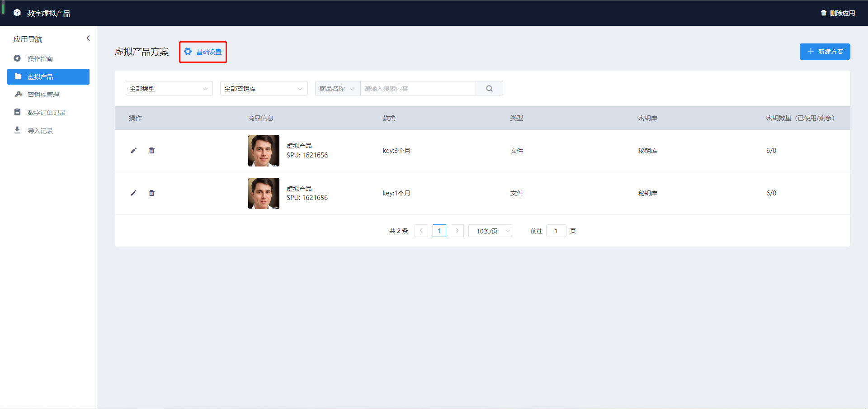Image resolution: width=868 pixels, height=409 pixels.
Task: Click the product thumbnail in key:3个月 row
Action: 264,151
